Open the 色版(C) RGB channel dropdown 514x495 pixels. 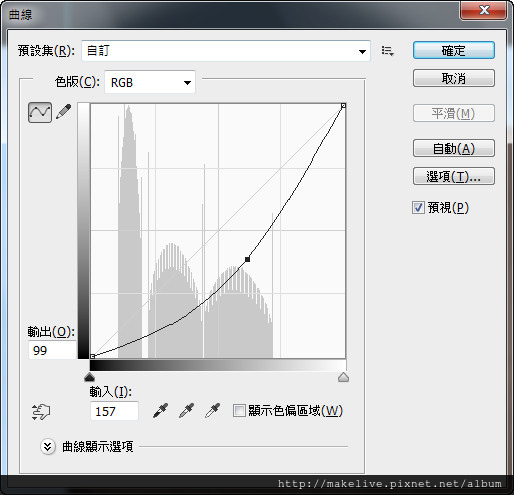pos(150,82)
